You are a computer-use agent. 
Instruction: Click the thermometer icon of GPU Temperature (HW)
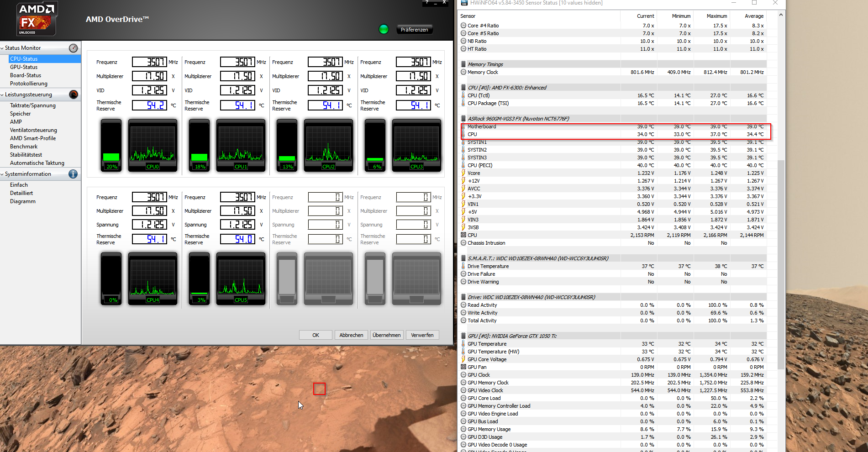(x=463, y=352)
